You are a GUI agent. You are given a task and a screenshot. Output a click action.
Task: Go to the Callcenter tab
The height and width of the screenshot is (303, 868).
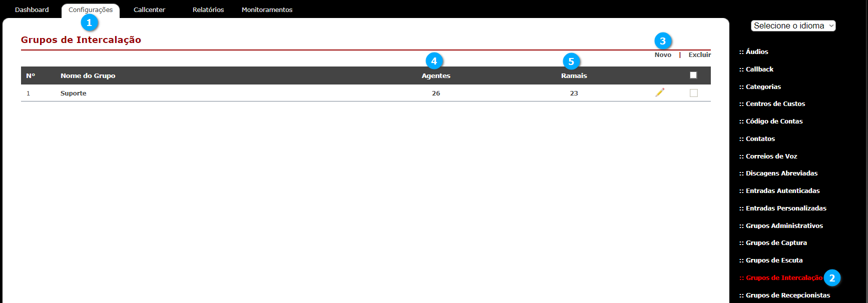[149, 9]
